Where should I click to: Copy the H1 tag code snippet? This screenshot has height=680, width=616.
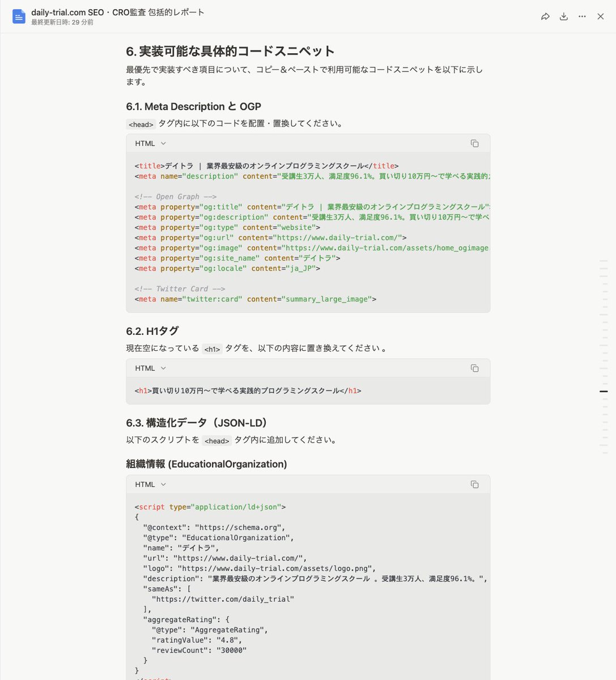pos(474,368)
